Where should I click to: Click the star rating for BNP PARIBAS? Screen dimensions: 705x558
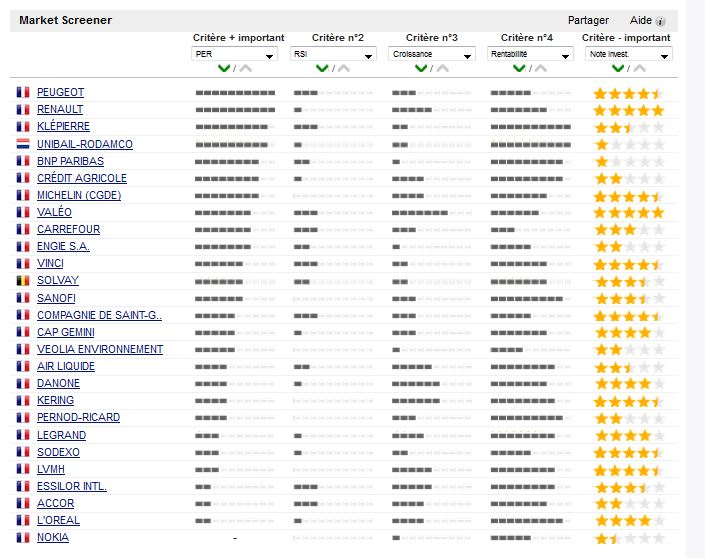629,161
